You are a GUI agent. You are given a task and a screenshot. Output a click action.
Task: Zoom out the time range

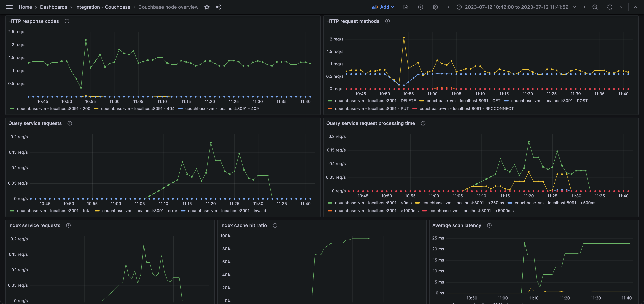point(595,7)
